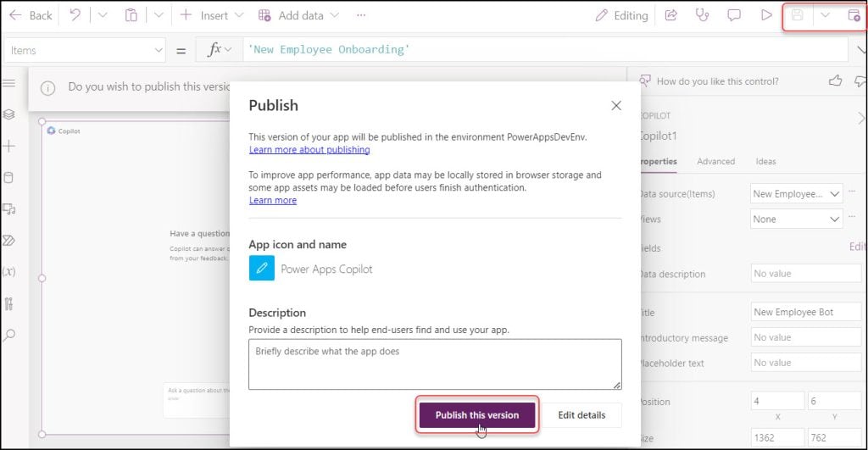The width and height of the screenshot is (868, 450).
Task: Click the formula bar text 'New Employee Onboarding'
Action: point(329,49)
